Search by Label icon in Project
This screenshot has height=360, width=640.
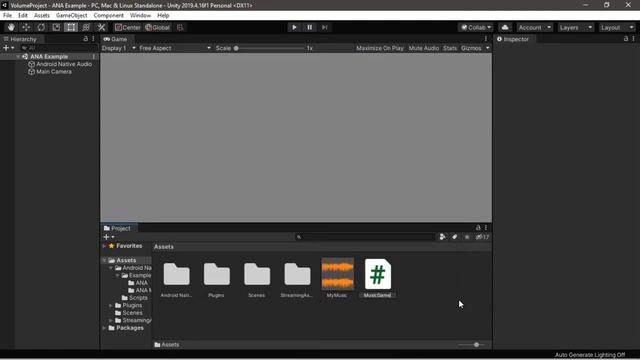[454, 237]
